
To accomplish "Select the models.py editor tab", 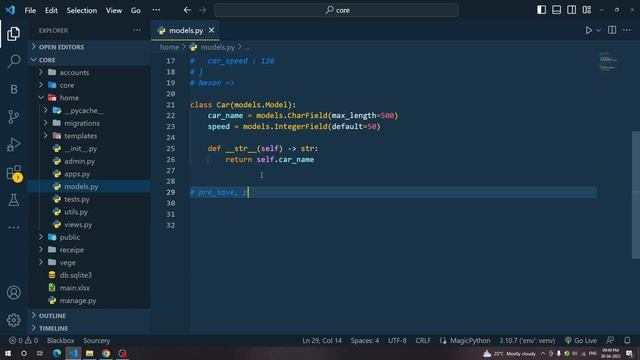I will tap(185, 30).
